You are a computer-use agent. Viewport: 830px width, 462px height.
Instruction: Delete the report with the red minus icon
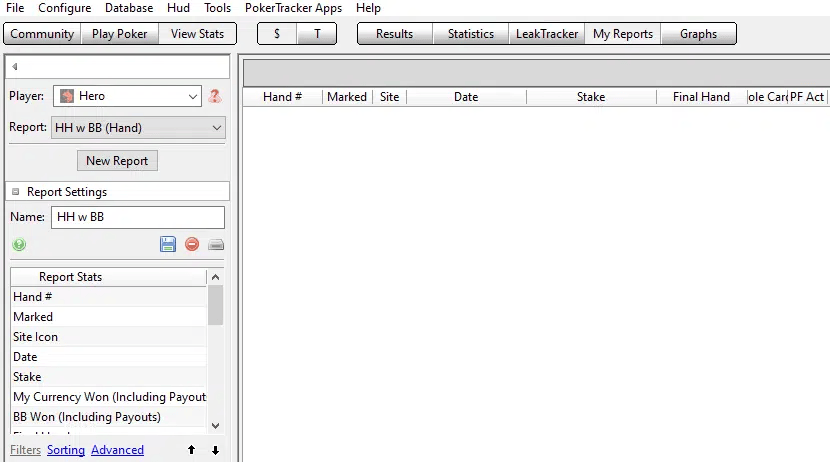(192, 244)
